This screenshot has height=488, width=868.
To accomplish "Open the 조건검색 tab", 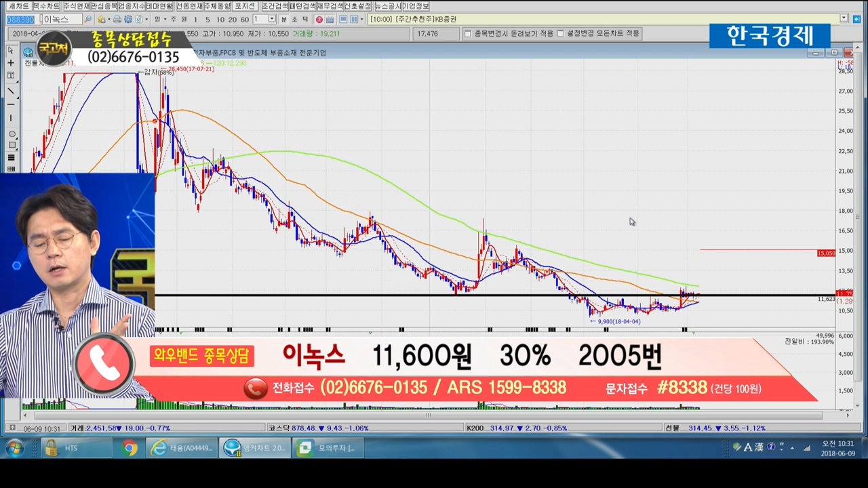I will (x=275, y=6).
